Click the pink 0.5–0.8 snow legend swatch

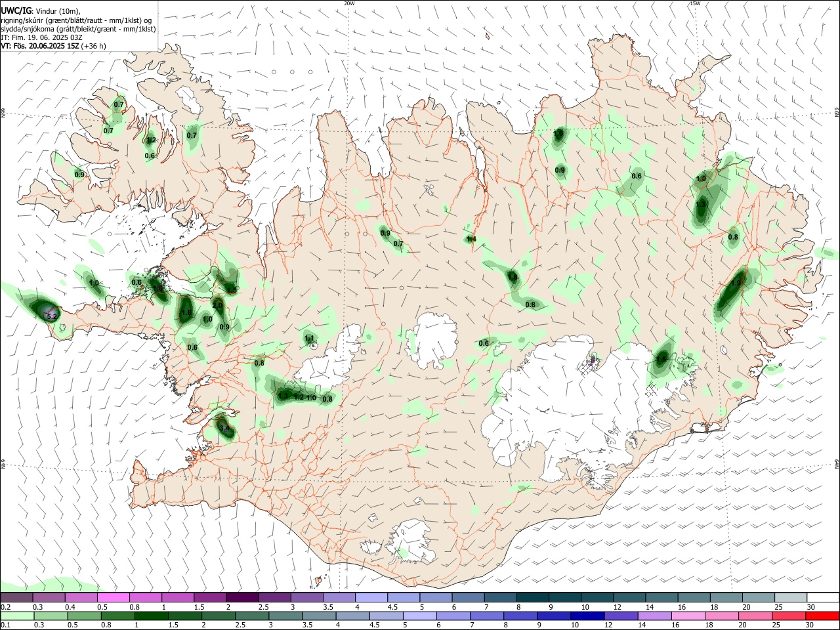[x=114, y=597]
